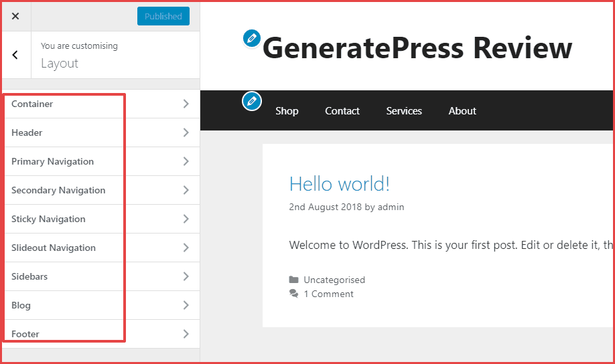Click the GeneratePress Review site title
The width and height of the screenshot is (615, 364).
pos(417,48)
